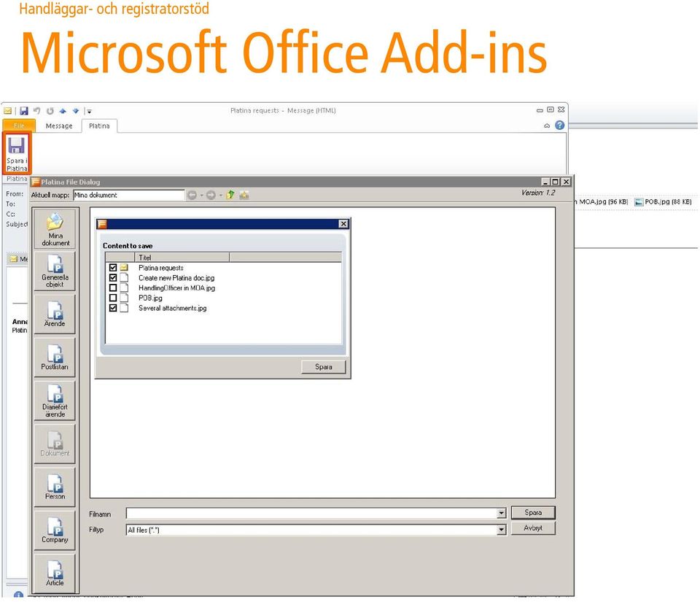Click the save icon in Outlook quick access toolbar
This screenshot has height=602, width=700.
click(x=24, y=111)
